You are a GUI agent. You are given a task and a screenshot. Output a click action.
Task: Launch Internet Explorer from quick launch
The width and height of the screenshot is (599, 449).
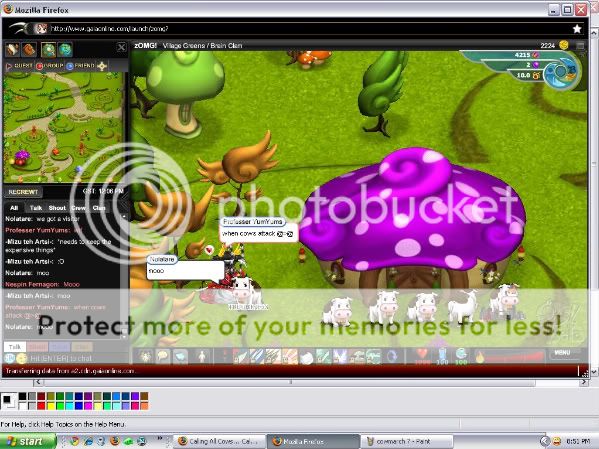pyautogui.click(x=88, y=441)
